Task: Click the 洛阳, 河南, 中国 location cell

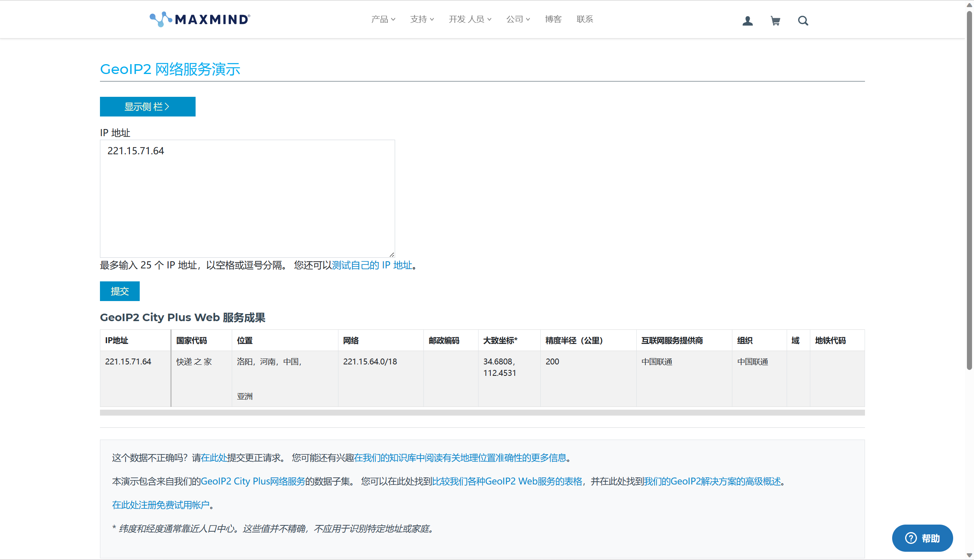Action: tap(285, 379)
